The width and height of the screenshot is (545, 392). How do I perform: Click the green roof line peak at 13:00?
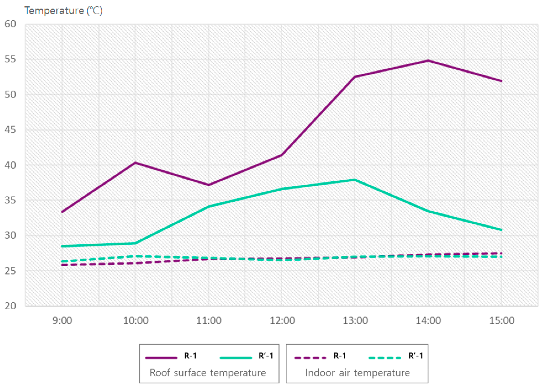(x=355, y=180)
